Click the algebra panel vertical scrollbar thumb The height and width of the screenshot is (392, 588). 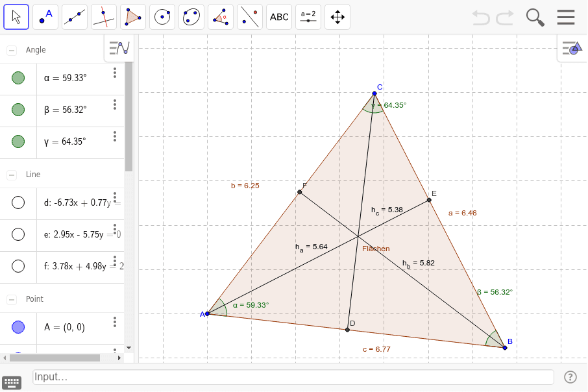pyautogui.click(x=129, y=116)
